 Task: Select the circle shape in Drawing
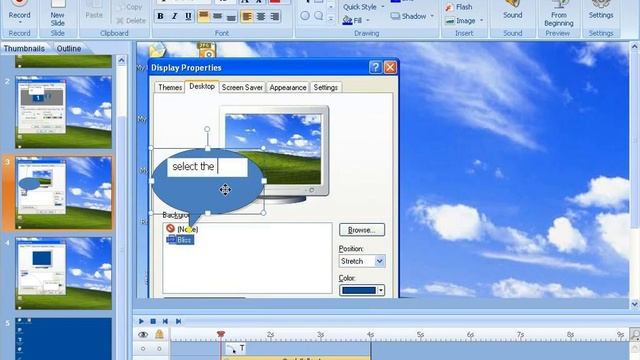[305, 16]
